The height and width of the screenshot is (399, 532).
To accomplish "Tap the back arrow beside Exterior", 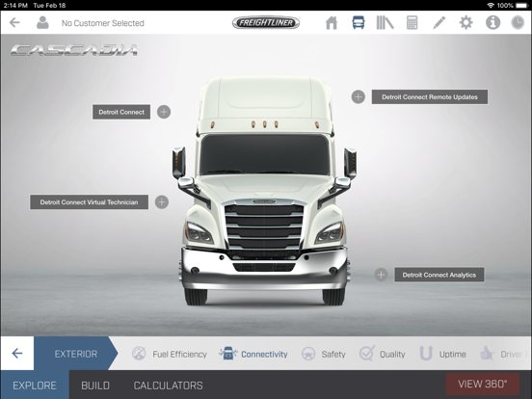I will (x=17, y=353).
